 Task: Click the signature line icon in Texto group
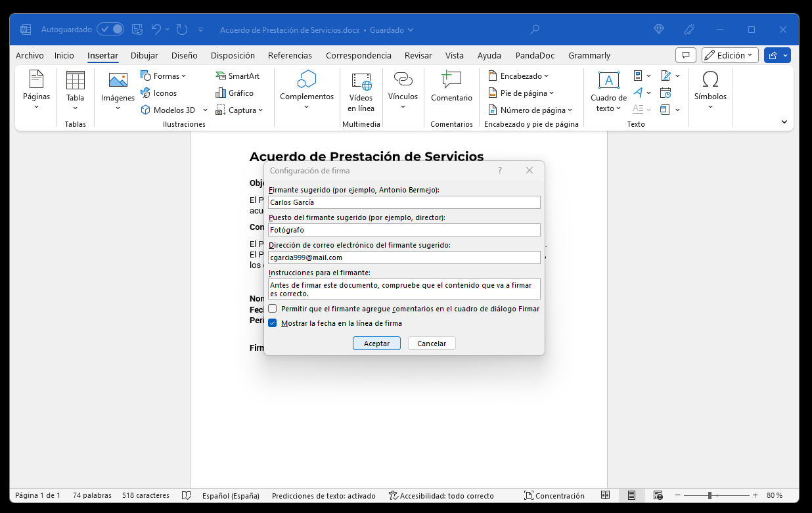point(665,76)
